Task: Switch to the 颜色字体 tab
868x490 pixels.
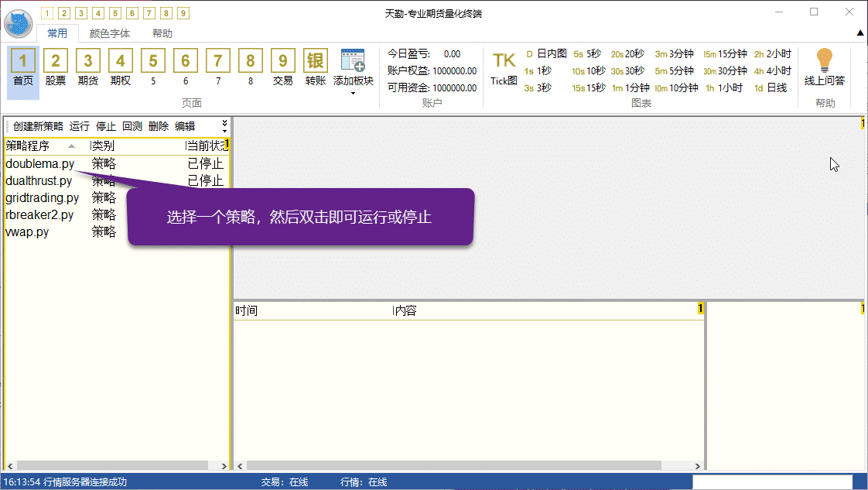Action: (110, 33)
